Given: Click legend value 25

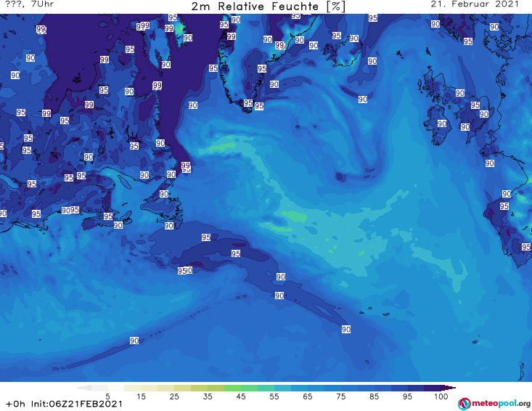Looking at the screenshot, I should tap(174, 396).
